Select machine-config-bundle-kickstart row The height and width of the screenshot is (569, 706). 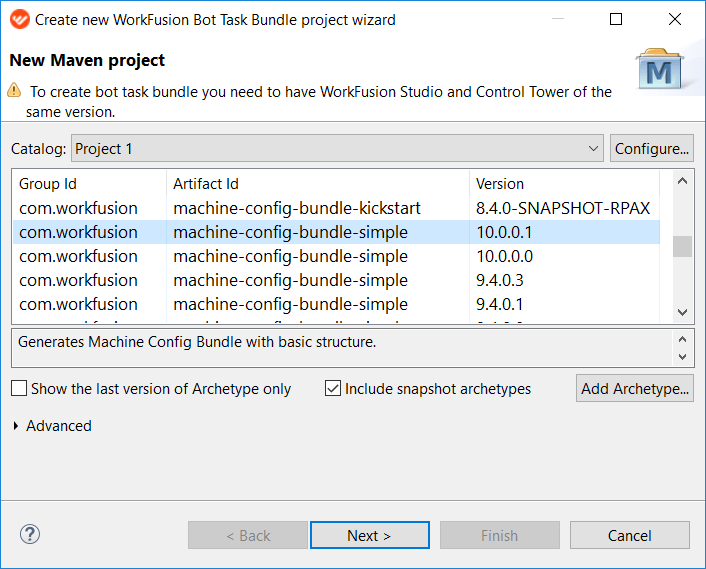336,208
